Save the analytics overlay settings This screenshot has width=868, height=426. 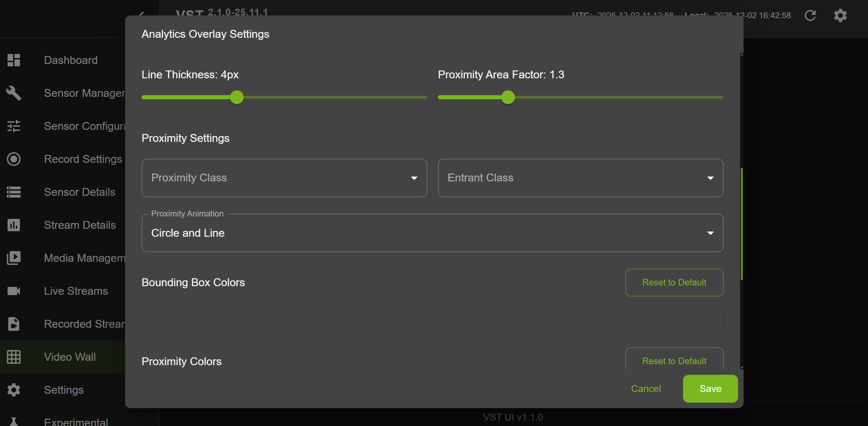(710, 389)
